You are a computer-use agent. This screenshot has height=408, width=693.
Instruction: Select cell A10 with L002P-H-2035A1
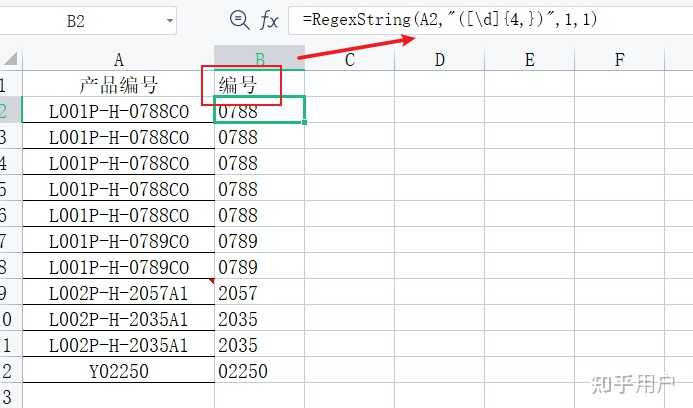point(118,318)
